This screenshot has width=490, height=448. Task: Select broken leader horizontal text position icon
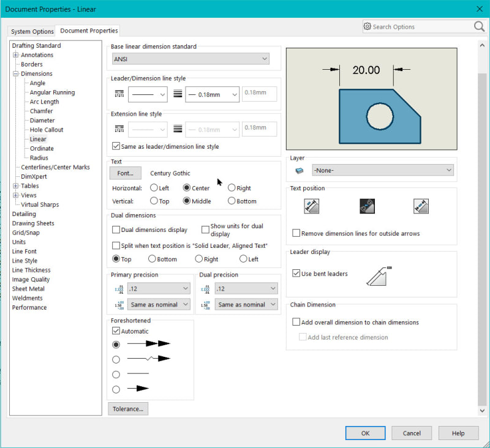[x=367, y=206]
